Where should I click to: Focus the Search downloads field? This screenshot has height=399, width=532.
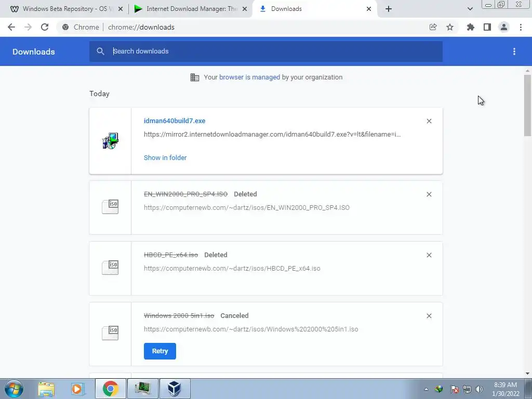(x=266, y=51)
